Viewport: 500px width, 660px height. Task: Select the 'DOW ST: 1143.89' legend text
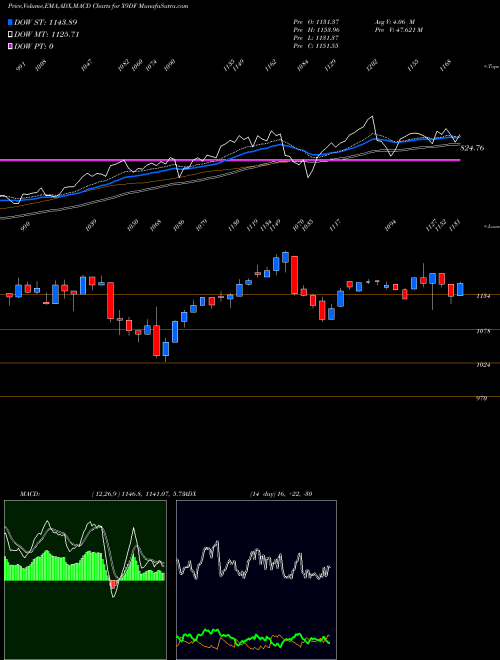45,22
